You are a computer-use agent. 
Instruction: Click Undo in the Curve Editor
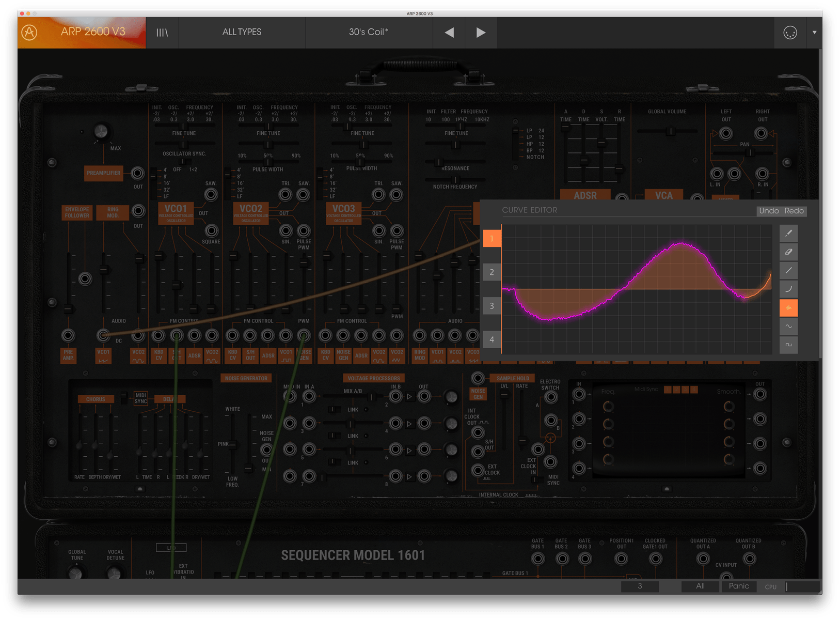pyautogui.click(x=769, y=211)
